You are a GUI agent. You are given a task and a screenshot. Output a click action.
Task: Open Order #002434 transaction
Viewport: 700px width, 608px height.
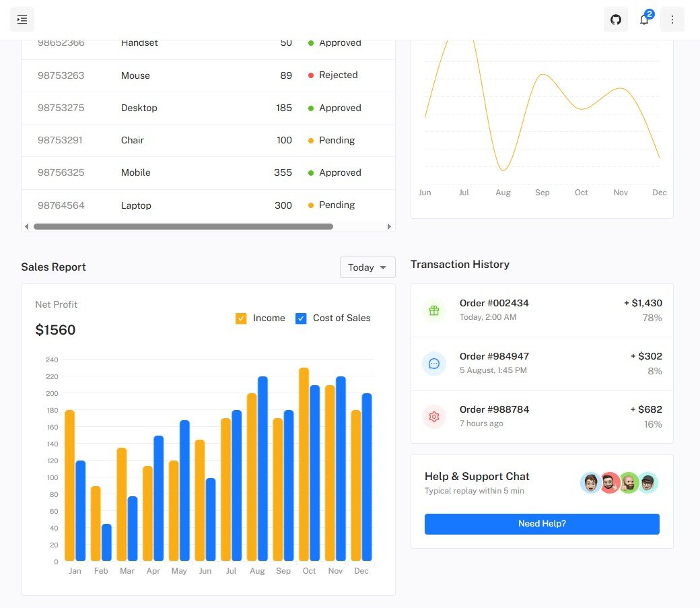pos(494,304)
